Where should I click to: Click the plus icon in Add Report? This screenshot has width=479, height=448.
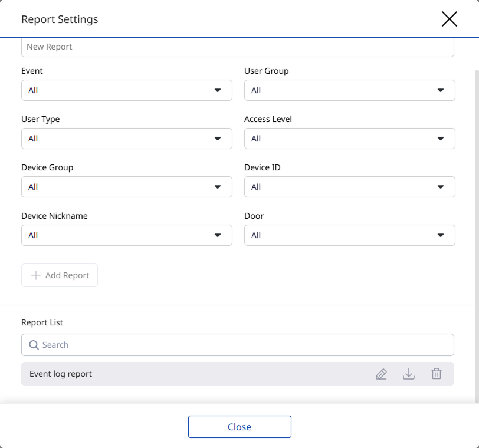36,275
